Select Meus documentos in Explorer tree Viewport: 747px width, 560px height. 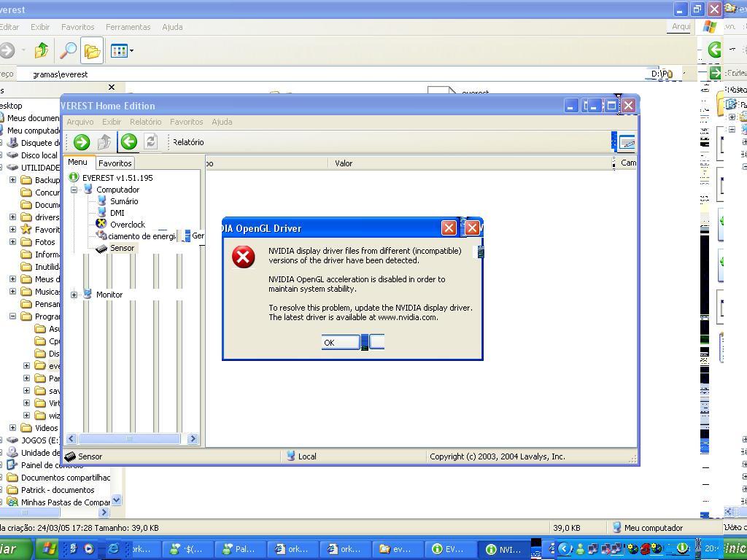(33, 117)
